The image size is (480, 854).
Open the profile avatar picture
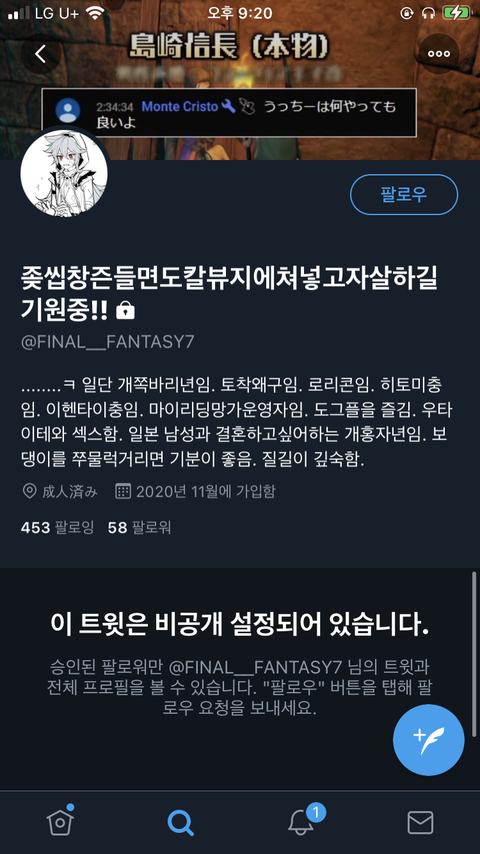pos(64,173)
